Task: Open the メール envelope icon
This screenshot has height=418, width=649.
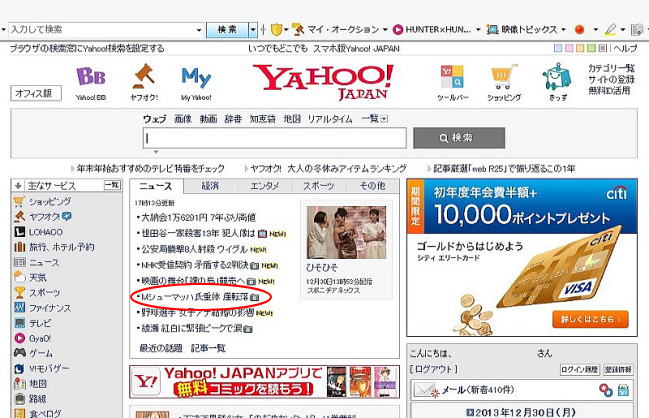Action: 425,390
